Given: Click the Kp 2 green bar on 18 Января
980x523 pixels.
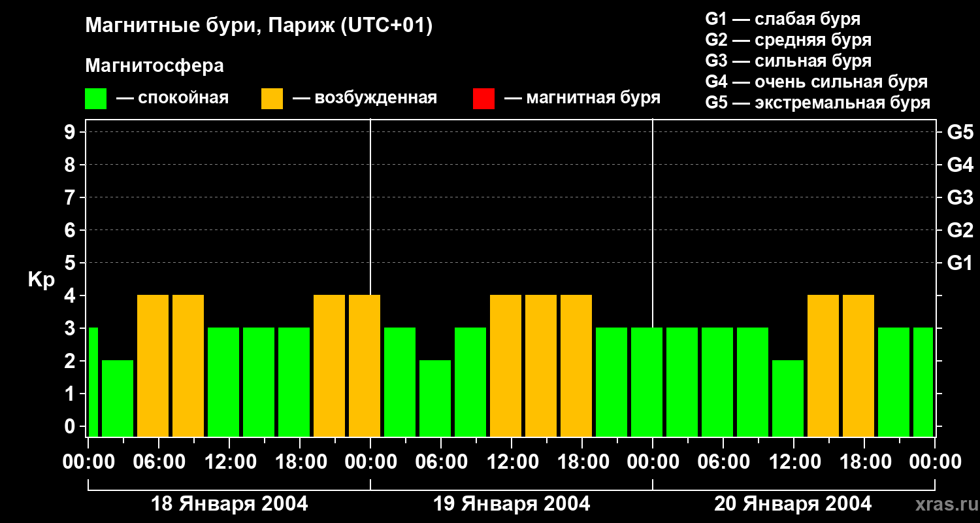Looking at the screenshot, I should [x=118, y=398].
